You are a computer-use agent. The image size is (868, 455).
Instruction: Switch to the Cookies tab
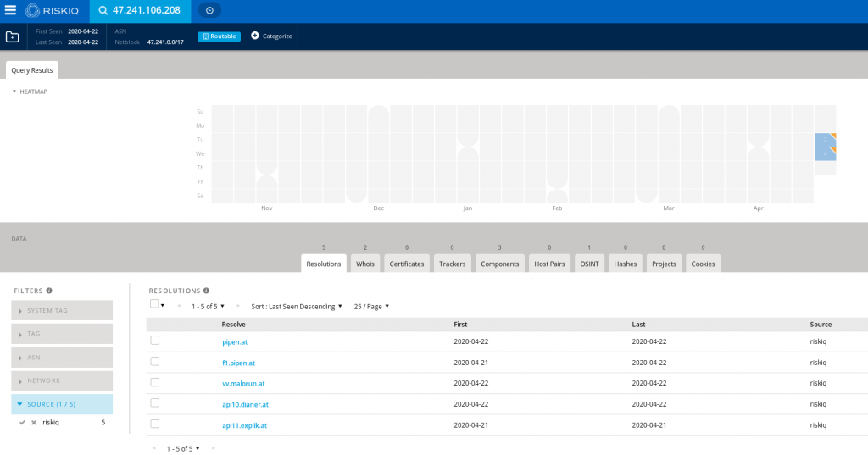pos(703,264)
